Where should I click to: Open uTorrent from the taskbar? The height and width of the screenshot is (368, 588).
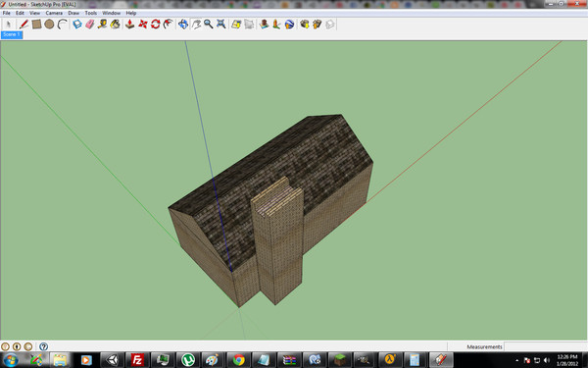pos(188,360)
